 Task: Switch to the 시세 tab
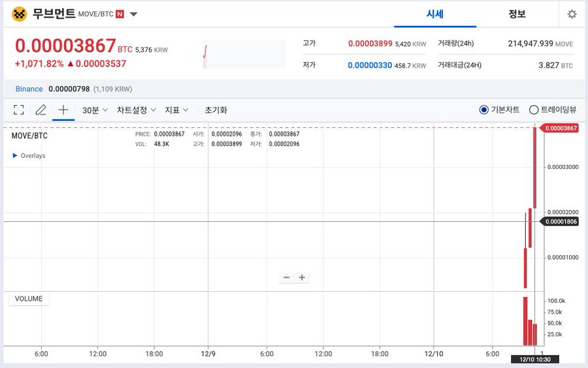coord(435,14)
